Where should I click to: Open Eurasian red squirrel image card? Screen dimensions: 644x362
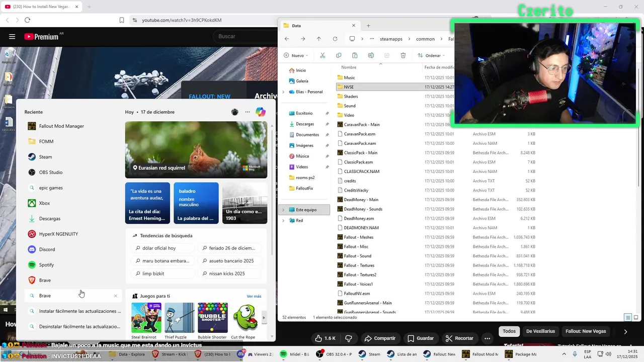196,150
